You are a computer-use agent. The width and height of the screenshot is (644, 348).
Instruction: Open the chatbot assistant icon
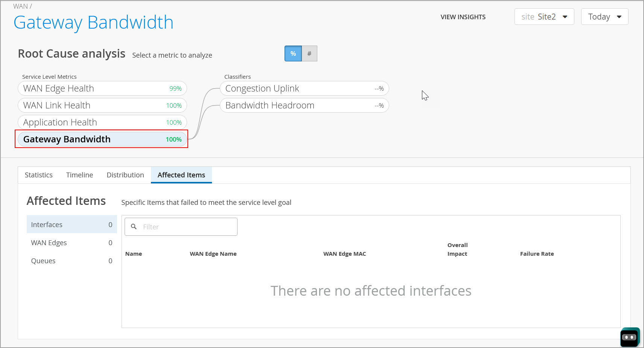click(x=630, y=337)
